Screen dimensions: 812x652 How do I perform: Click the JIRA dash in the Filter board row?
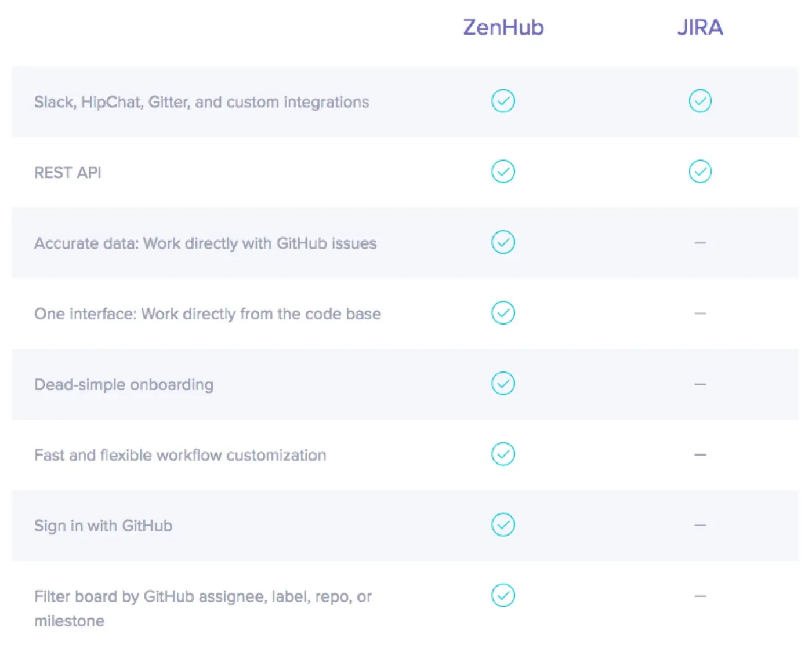pos(700,596)
